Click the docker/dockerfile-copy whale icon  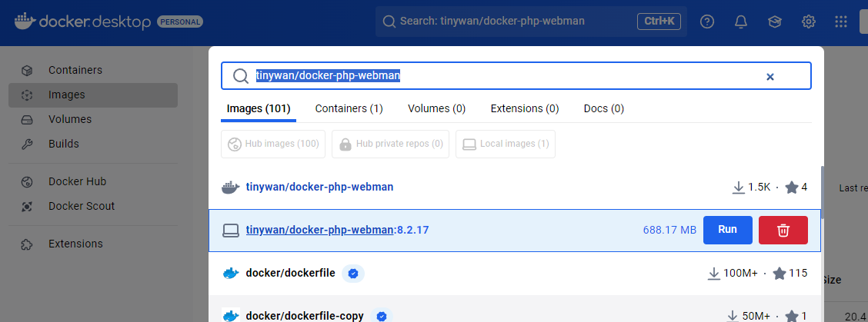pos(230,315)
